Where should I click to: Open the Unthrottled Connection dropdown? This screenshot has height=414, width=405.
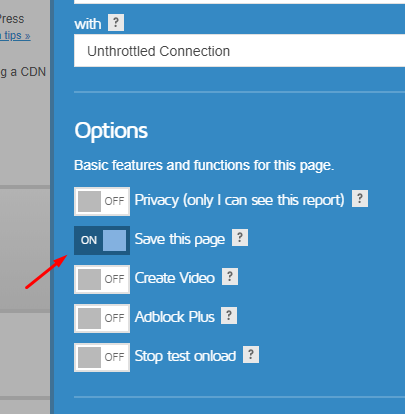pyautogui.click(x=239, y=51)
